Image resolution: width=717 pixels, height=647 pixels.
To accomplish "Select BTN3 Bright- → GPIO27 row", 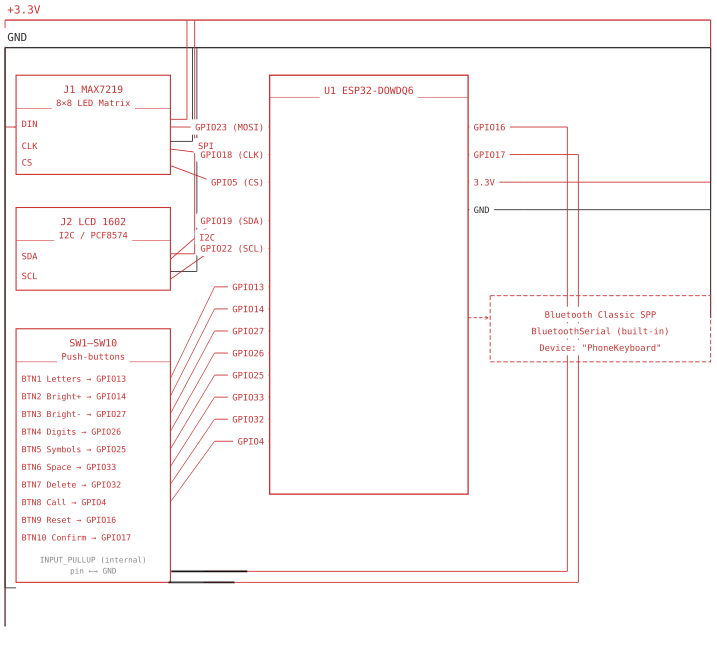I will click(74, 414).
